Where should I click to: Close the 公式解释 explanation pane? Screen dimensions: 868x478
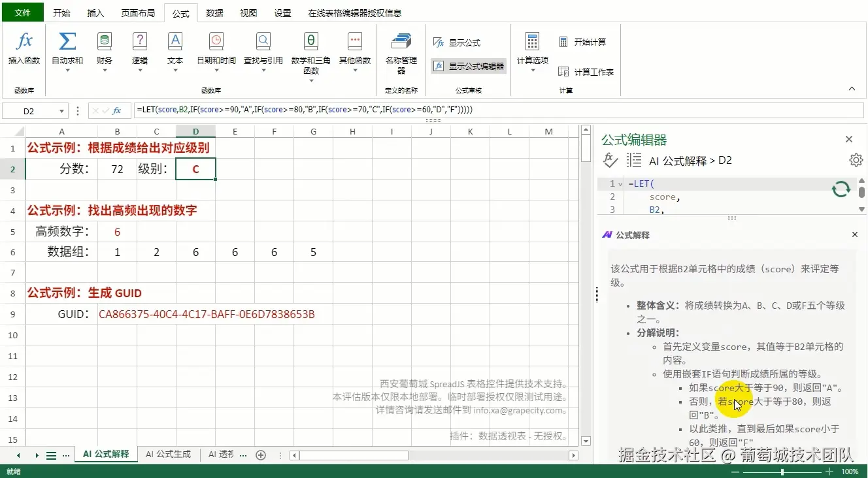point(854,234)
